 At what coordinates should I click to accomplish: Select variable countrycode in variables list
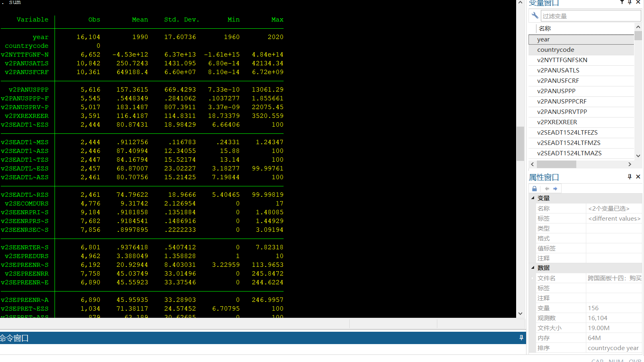click(x=581, y=49)
